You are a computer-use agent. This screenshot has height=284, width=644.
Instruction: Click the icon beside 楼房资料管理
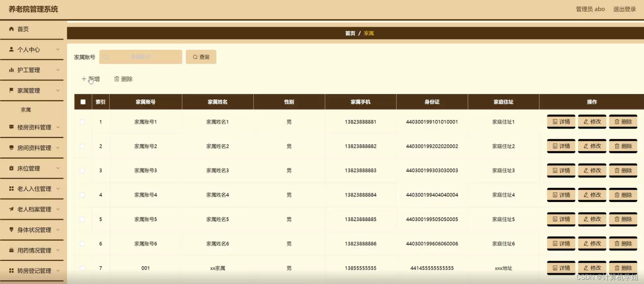point(11,127)
